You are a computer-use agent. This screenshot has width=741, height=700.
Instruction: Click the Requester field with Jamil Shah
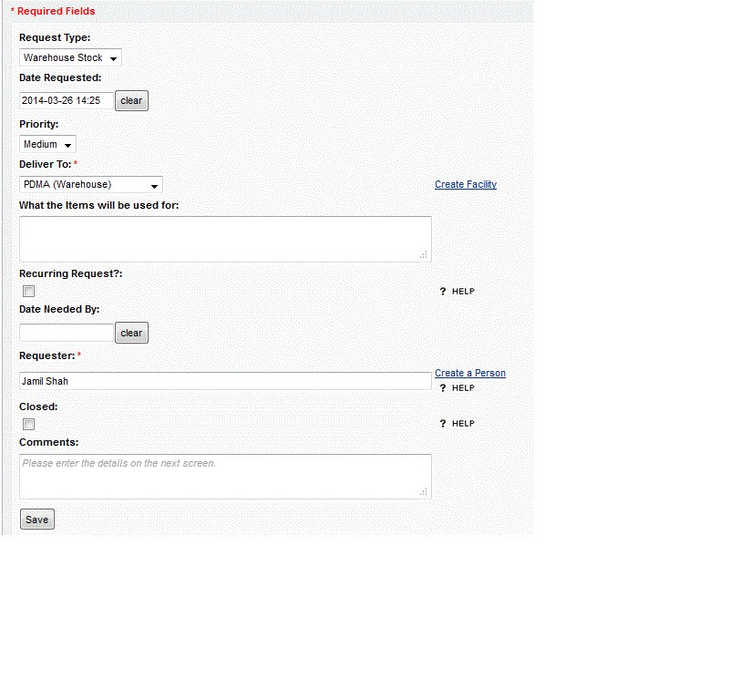[224, 381]
